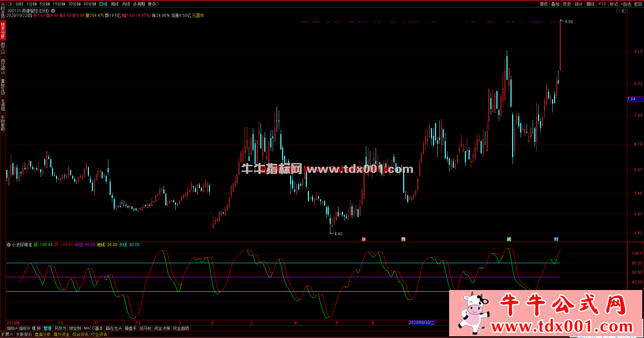Open 分时走势 sidebar tab
Screen dimensions: 644x338
[3, 10]
